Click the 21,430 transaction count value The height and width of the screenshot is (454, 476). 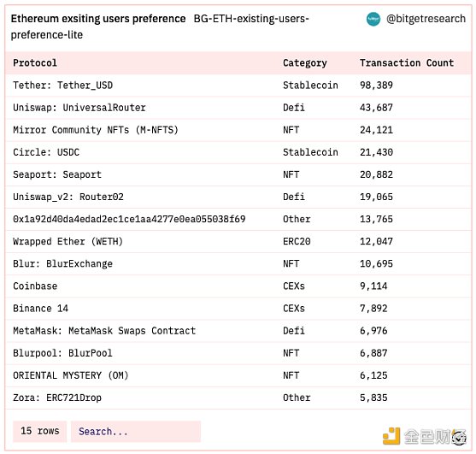376,152
